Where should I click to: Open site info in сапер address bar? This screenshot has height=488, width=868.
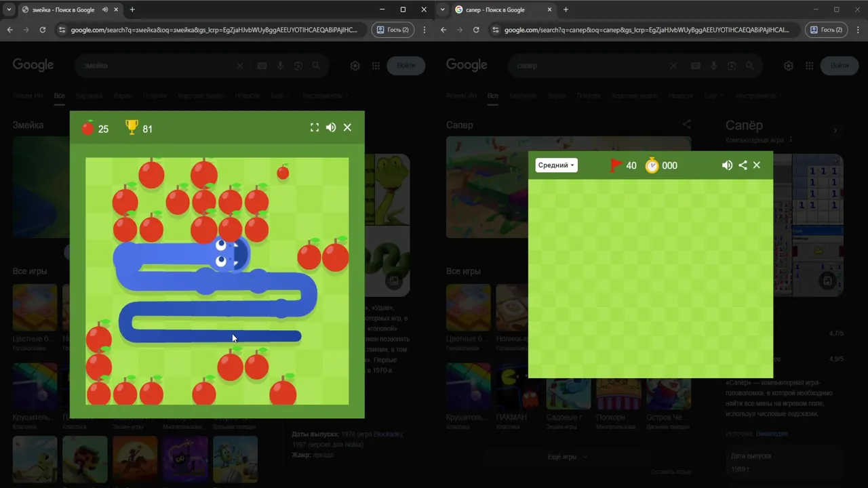click(496, 30)
